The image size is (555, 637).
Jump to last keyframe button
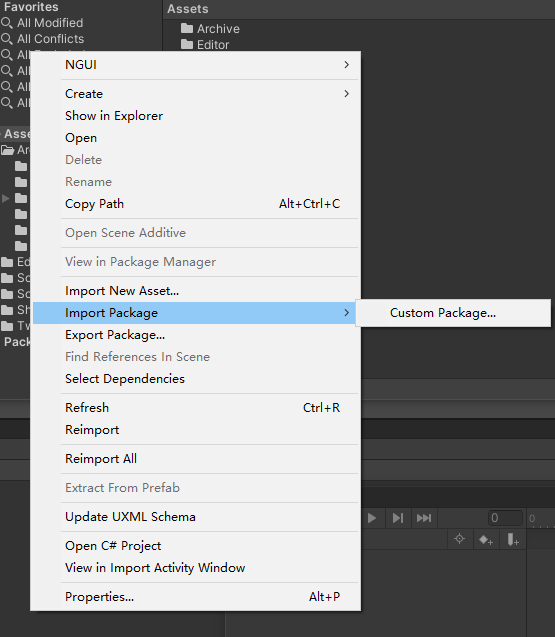point(424,518)
